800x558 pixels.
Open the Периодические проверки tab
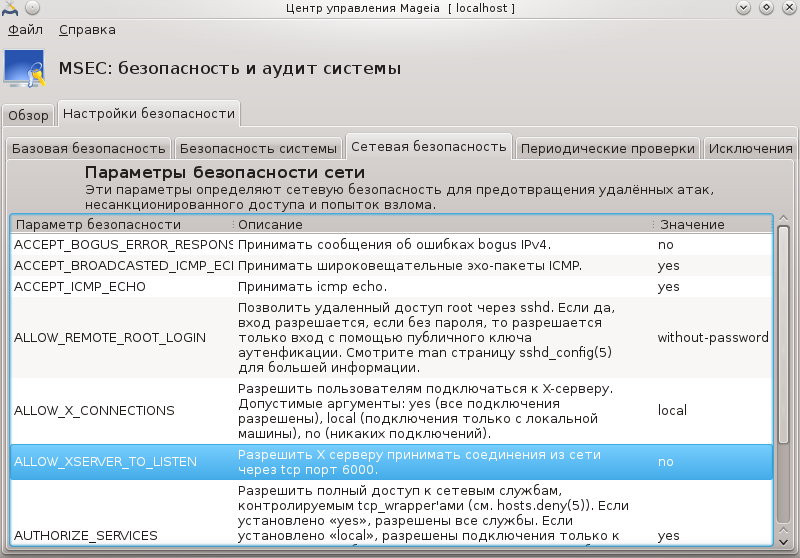point(608,148)
